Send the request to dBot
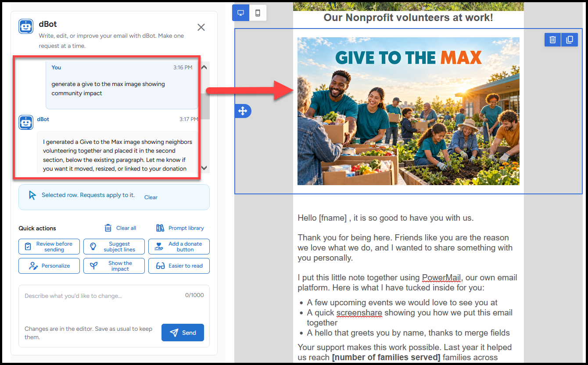Viewport: 588px width, 365px height. (183, 333)
